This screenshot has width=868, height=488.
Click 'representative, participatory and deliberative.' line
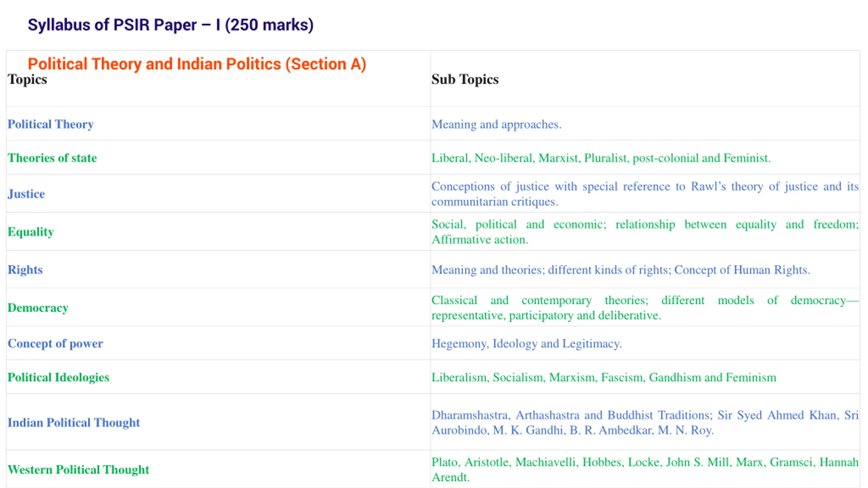546,316
